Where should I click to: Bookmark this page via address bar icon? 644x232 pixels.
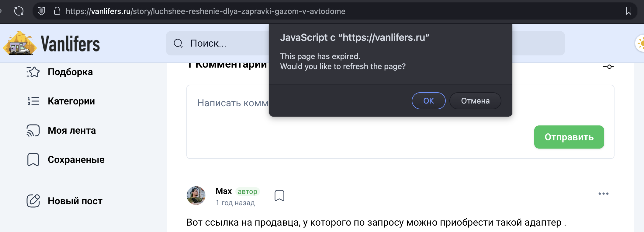[629, 11]
